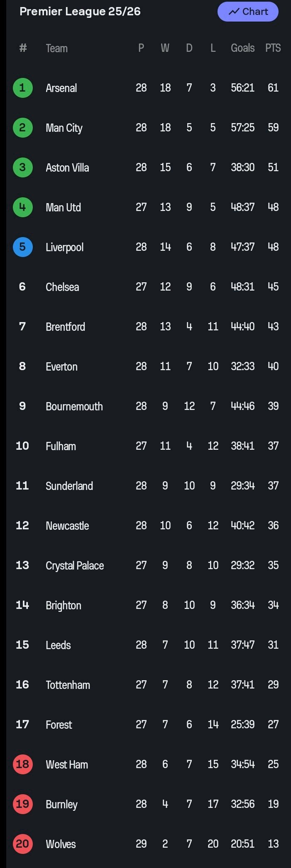Open the Chart view button
The image size is (291, 868).
point(248,12)
